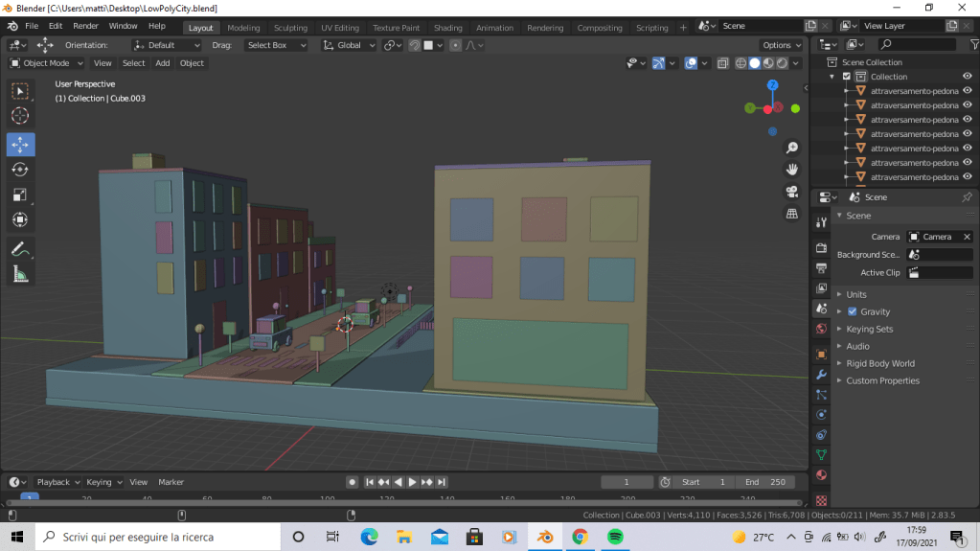Pick the Annotate pencil tool
This screenshot has height=551, width=980.
(20, 248)
